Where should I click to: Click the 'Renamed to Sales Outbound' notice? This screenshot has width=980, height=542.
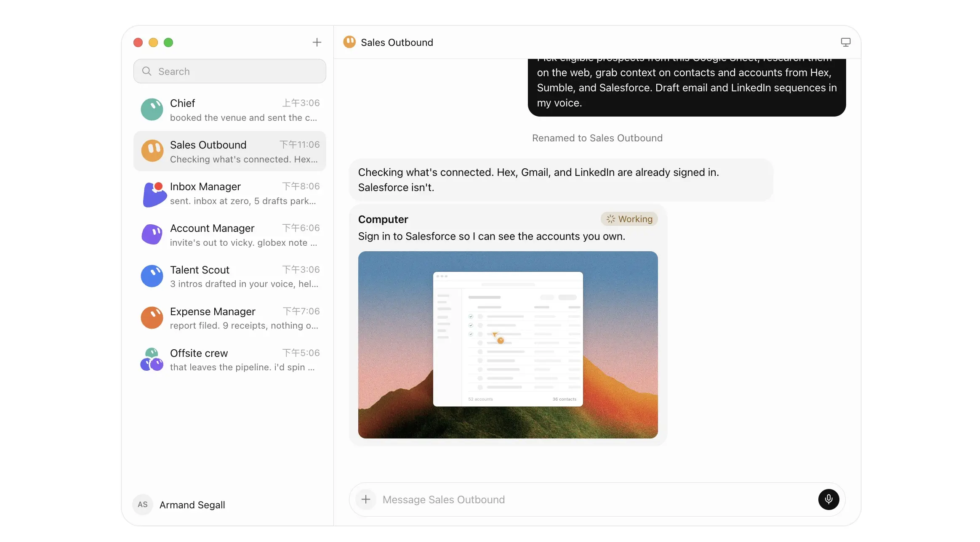coord(597,138)
